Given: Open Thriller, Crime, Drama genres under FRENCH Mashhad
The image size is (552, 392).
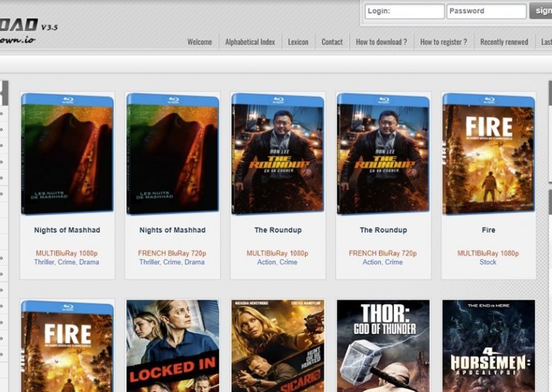Looking at the screenshot, I should point(172,262).
